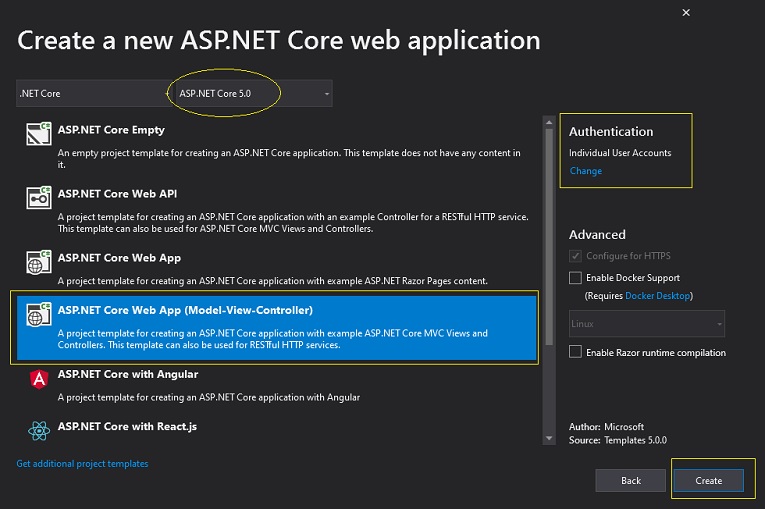Click the React.js atom icon
765x509 pixels.
[39, 430]
